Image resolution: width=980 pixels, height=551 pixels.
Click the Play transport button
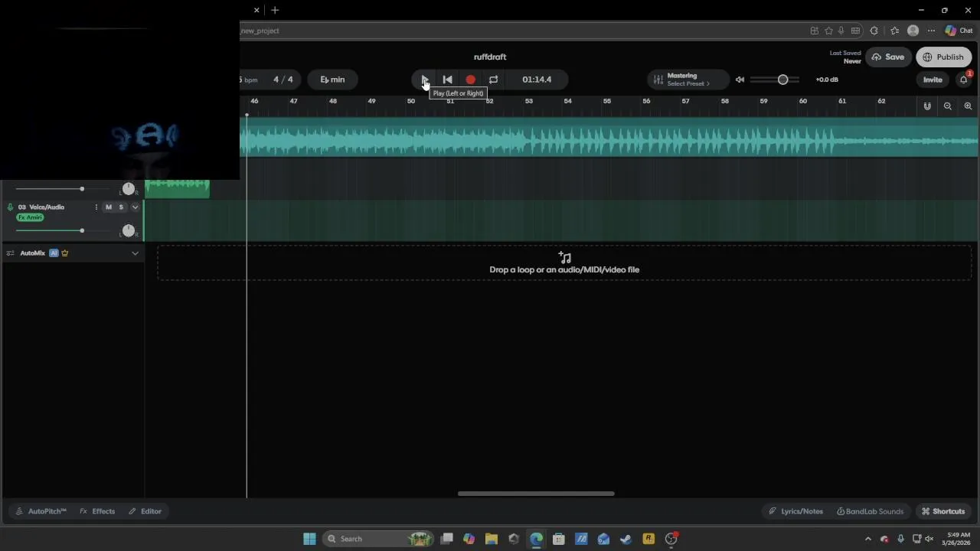[x=425, y=80]
